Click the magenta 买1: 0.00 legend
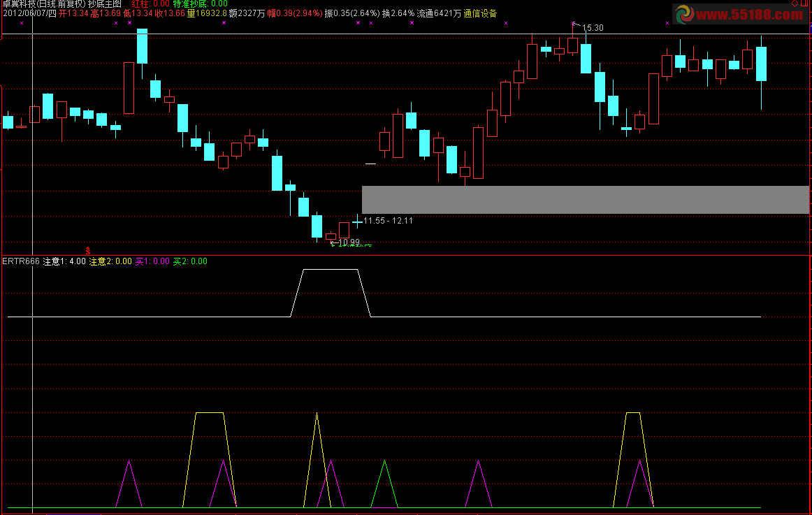The height and width of the screenshot is (515, 812). click(152, 261)
